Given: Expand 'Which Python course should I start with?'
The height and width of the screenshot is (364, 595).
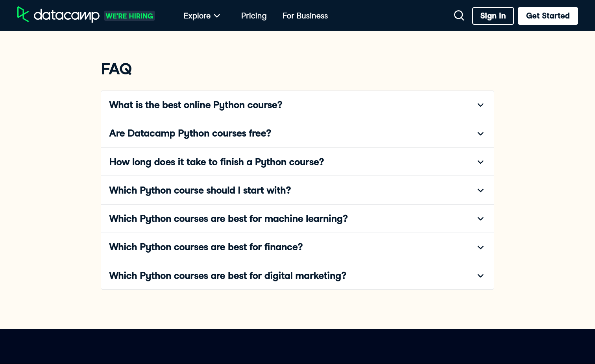Looking at the screenshot, I should point(200,190).
